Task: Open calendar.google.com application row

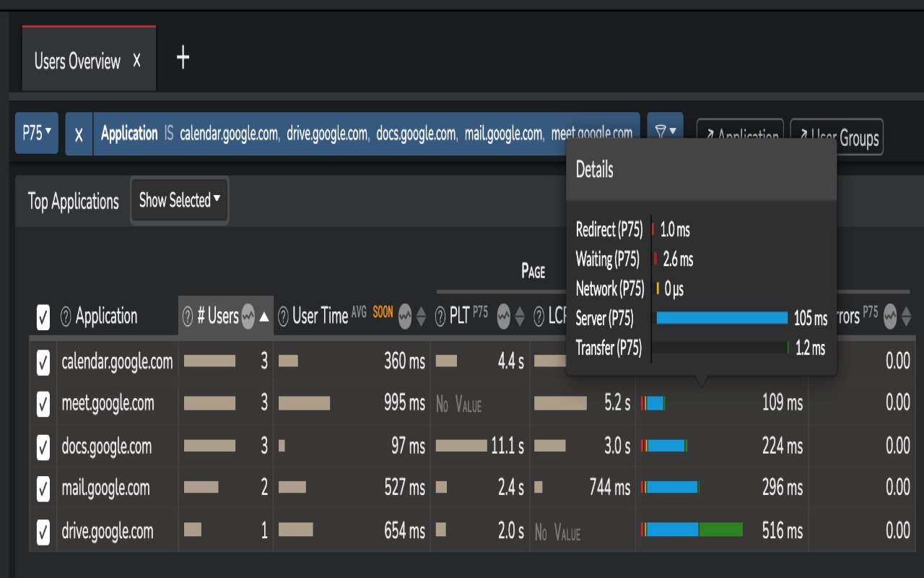Action: (x=117, y=361)
